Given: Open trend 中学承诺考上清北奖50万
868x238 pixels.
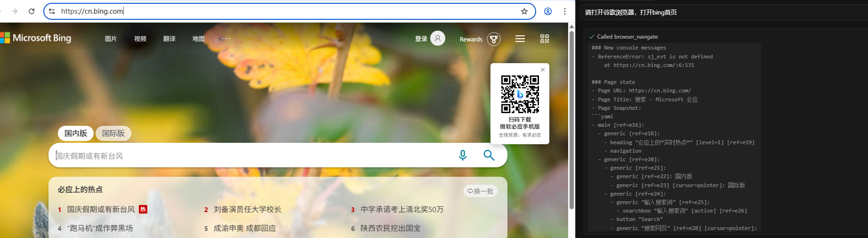Looking at the screenshot, I should tap(402, 209).
